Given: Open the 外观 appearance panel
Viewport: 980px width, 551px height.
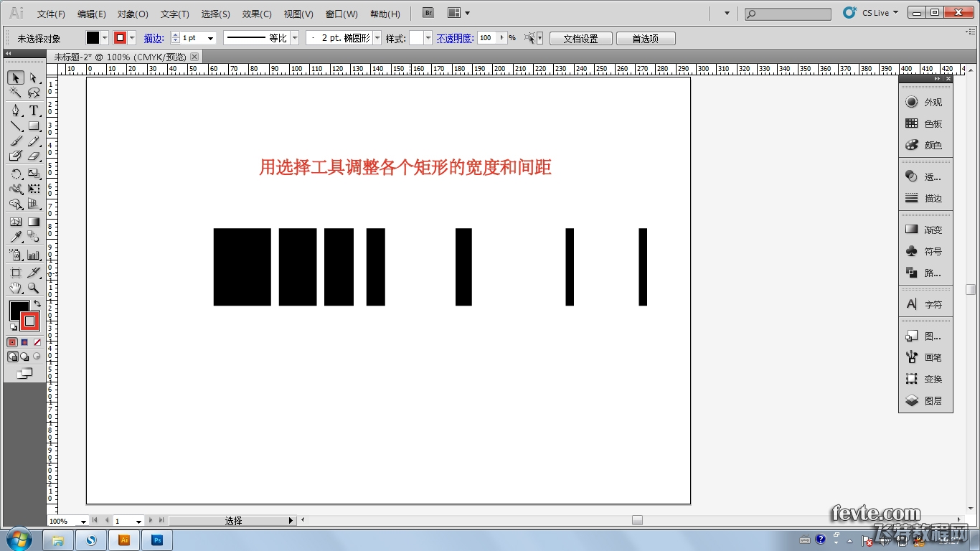Looking at the screenshot, I should pos(925,102).
